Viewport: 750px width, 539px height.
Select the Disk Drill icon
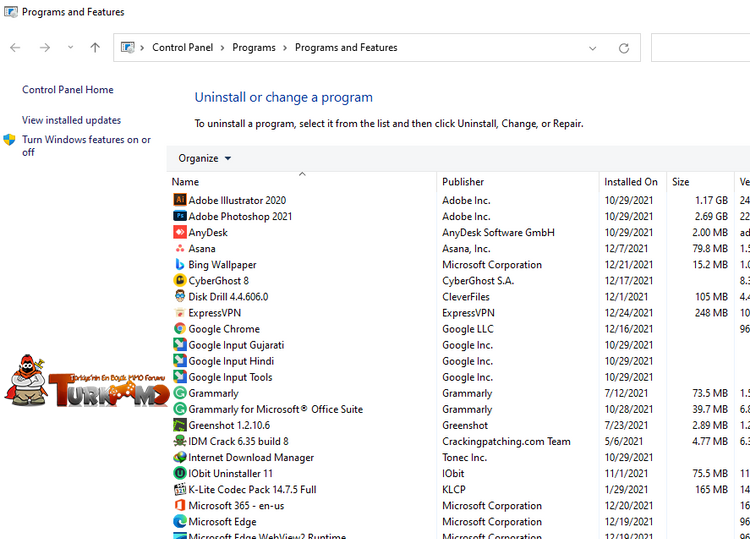(x=180, y=297)
